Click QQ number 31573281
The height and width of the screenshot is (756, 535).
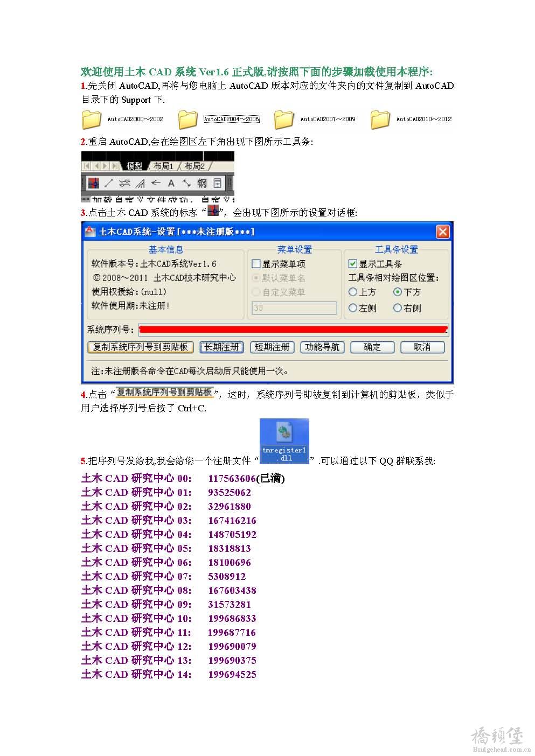coord(230,604)
